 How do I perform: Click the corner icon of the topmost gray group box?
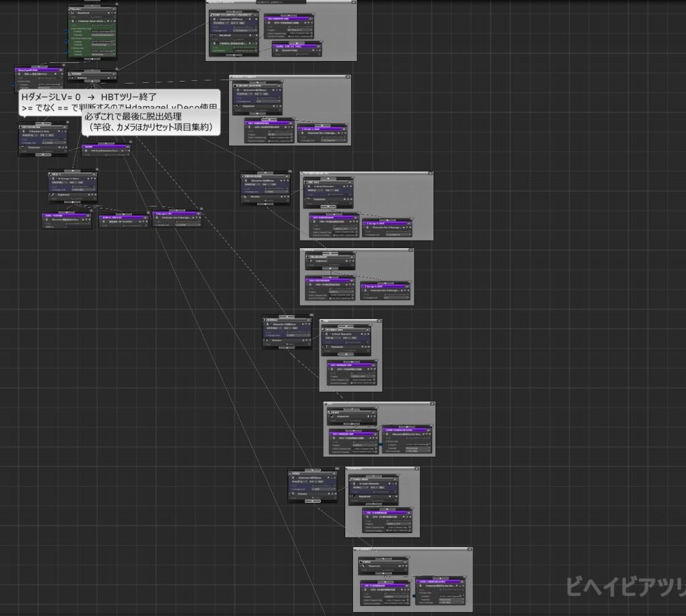353,2
